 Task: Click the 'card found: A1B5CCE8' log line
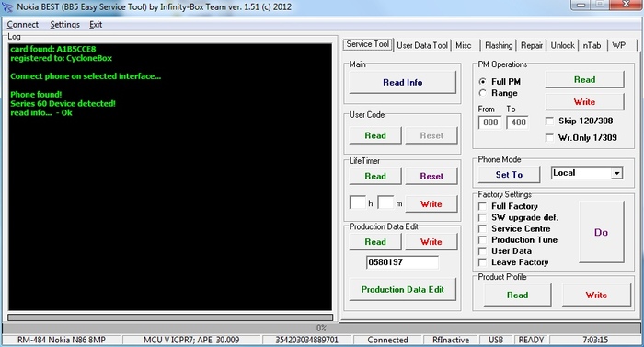tap(53, 49)
